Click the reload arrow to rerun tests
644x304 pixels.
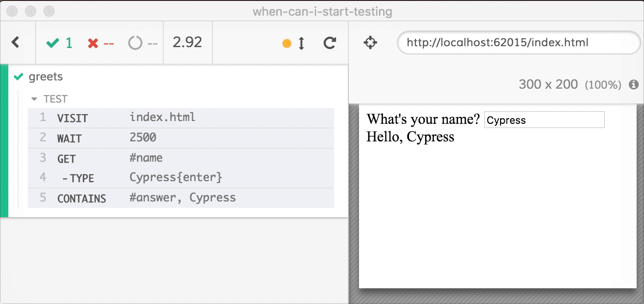329,43
